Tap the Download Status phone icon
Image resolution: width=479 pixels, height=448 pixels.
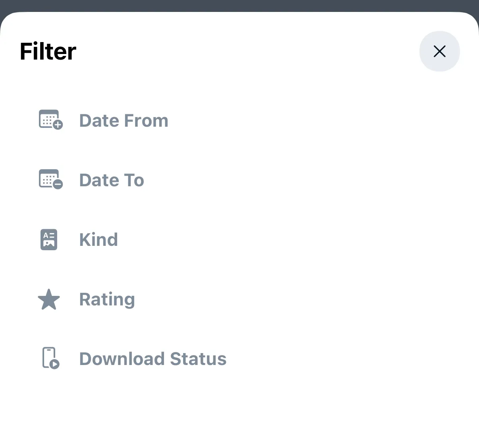pyautogui.click(x=49, y=357)
